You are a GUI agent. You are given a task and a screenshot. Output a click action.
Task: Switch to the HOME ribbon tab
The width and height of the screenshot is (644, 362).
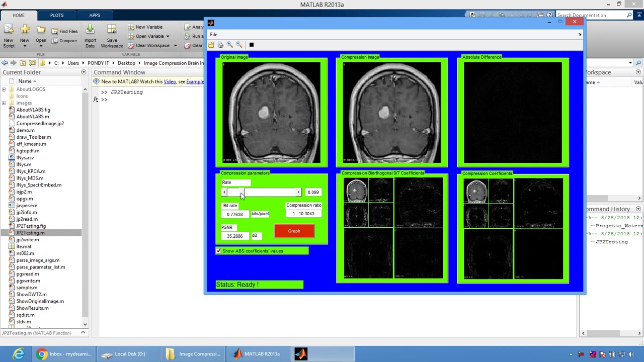[x=19, y=15]
